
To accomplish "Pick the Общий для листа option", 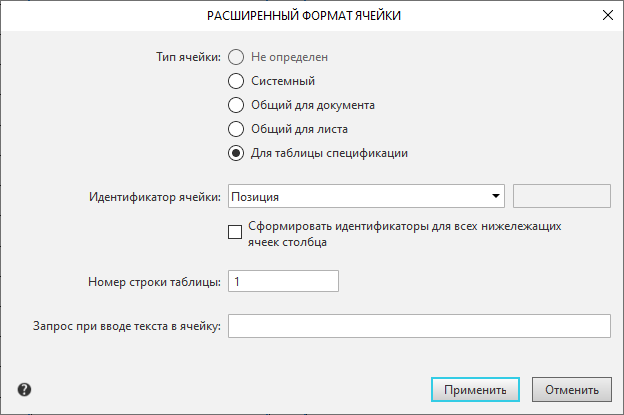I will (236, 129).
